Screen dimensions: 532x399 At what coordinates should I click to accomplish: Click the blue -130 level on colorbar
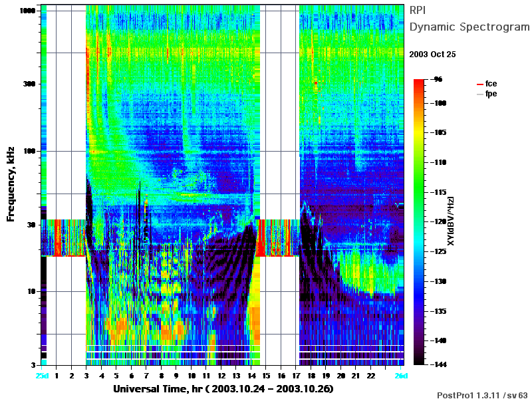tap(419, 281)
